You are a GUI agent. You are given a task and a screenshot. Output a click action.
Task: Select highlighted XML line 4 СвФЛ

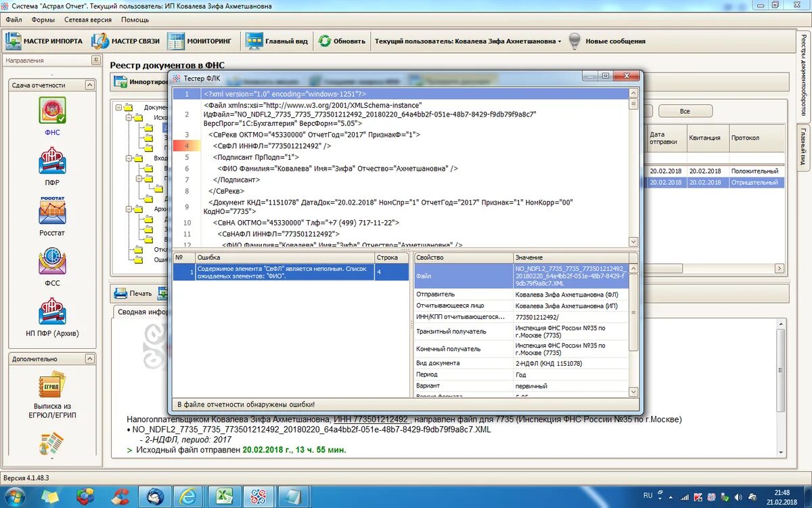pyautogui.click(x=400, y=146)
